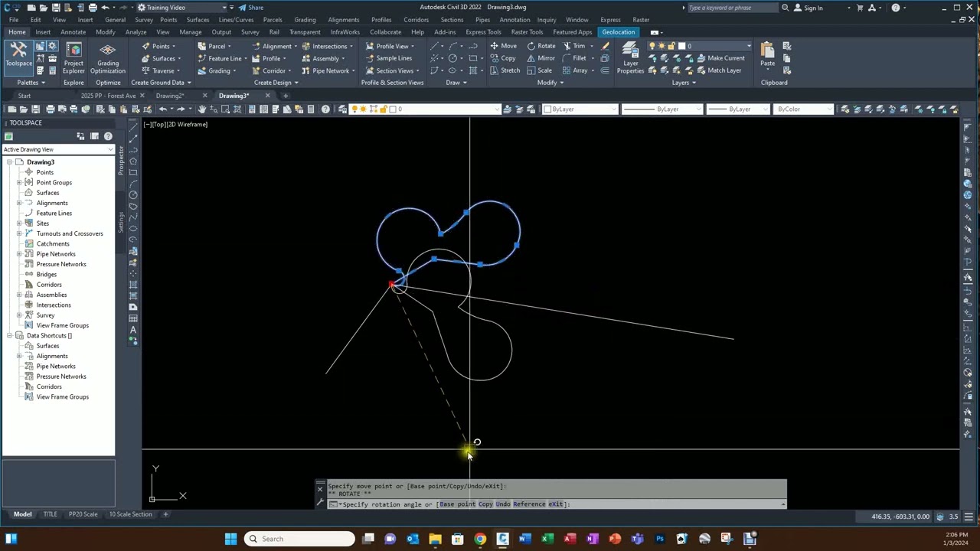Click Make Current layer tool
980x551 pixels.
(720, 58)
